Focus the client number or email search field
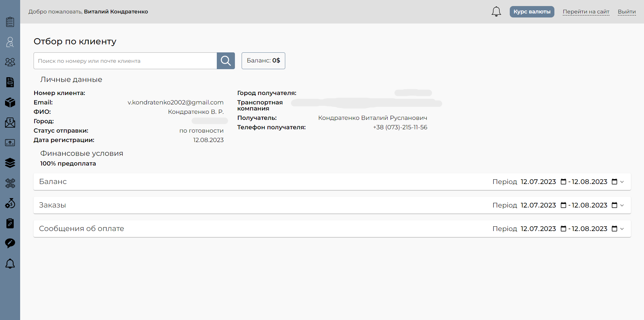Viewport: 644px width, 320px height. 125,61
